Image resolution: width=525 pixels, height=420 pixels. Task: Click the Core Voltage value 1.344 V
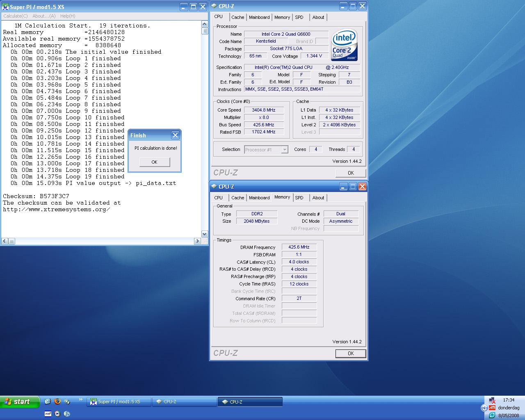click(x=314, y=56)
